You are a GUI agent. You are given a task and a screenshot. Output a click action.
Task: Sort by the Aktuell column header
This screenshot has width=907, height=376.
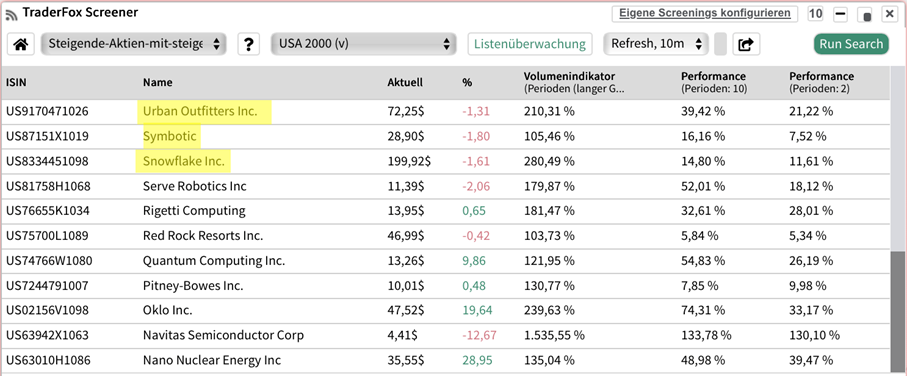[x=405, y=83]
